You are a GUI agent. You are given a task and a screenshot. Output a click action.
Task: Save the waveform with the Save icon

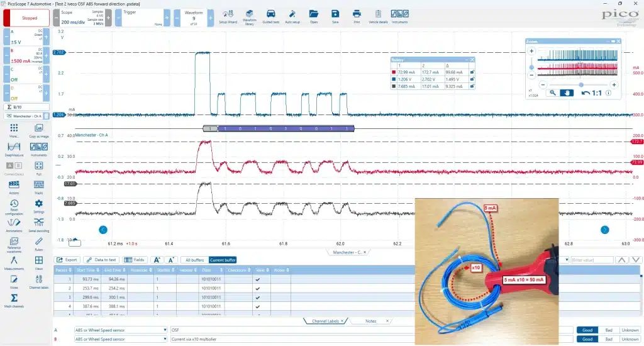335,16
